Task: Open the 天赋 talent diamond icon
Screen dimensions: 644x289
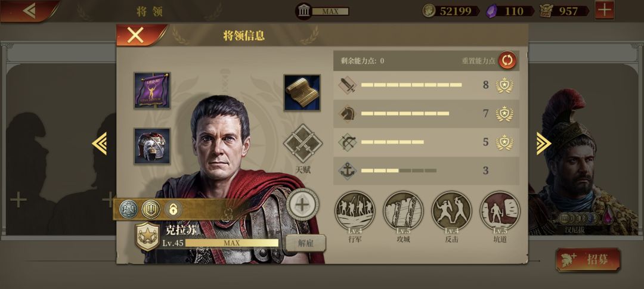Action: (303, 144)
